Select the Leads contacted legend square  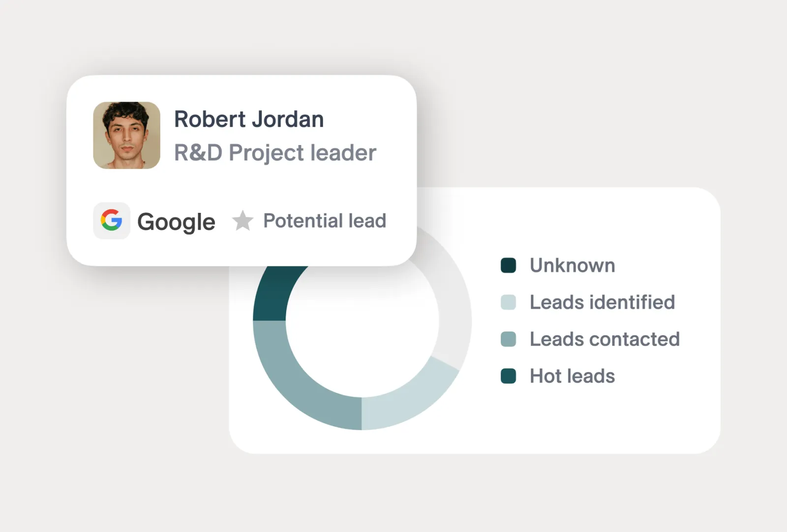[x=508, y=339]
